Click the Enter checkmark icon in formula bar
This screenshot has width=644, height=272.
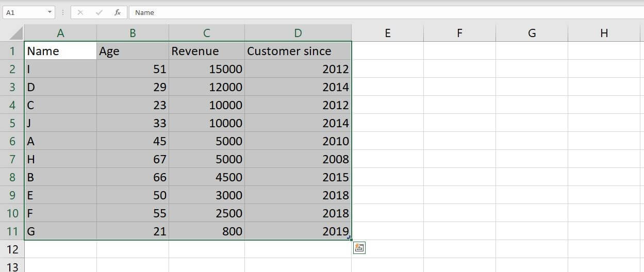tap(99, 12)
